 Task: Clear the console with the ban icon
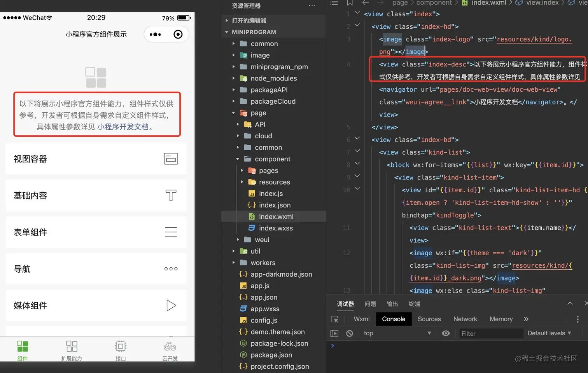pyautogui.click(x=350, y=333)
